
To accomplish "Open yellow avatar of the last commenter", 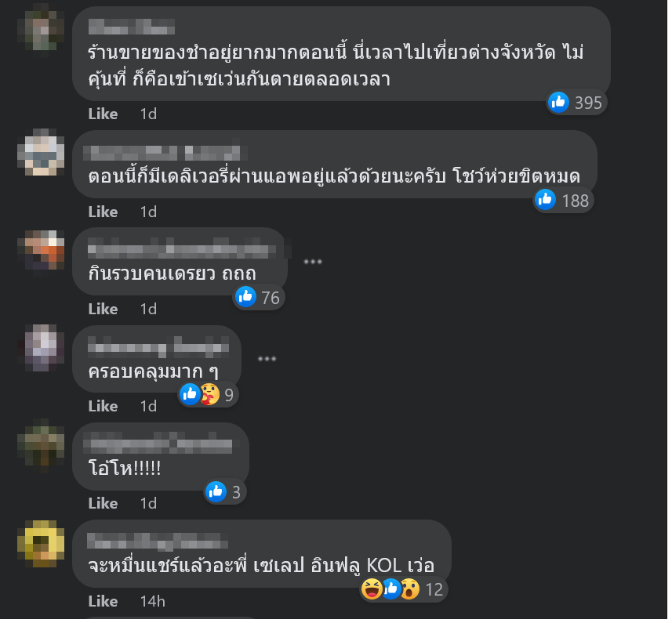I will click(x=41, y=543).
